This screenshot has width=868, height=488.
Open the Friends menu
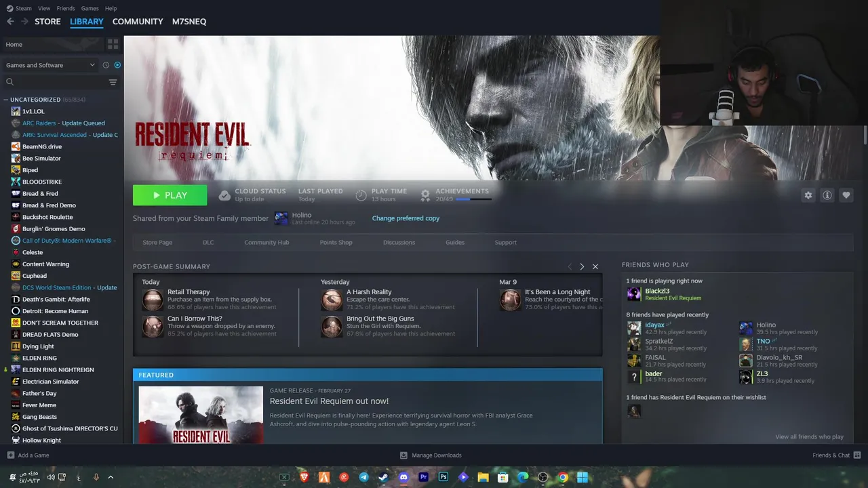point(66,8)
